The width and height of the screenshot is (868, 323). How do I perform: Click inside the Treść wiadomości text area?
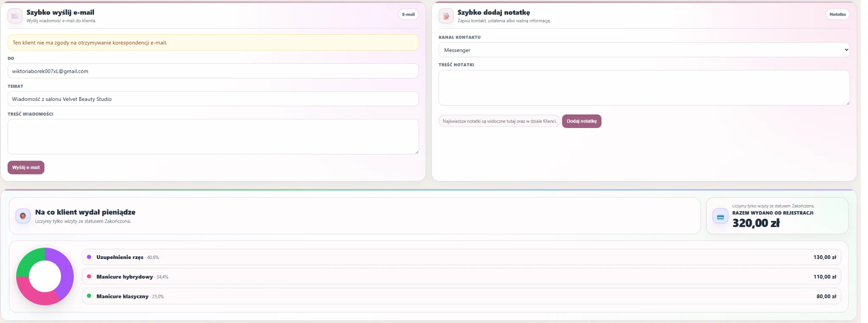(213, 136)
